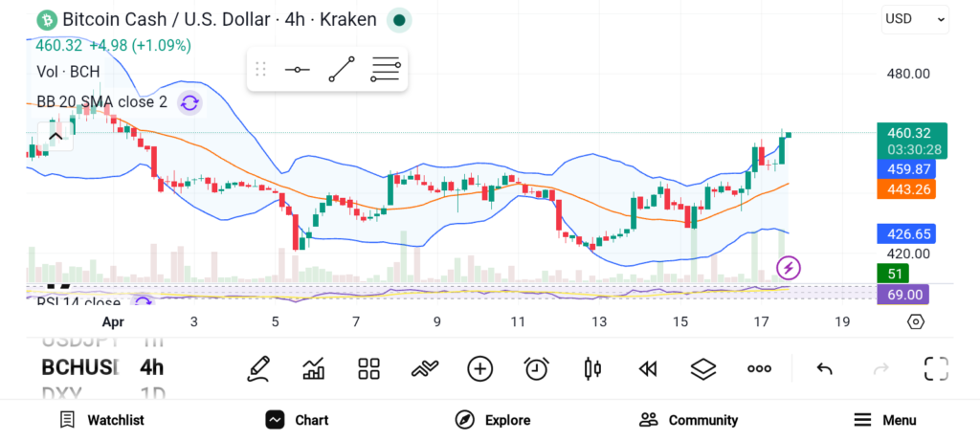This screenshot has width=980, height=441.
Task: Switch to the Explore tab
Action: (x=493, y=420)
